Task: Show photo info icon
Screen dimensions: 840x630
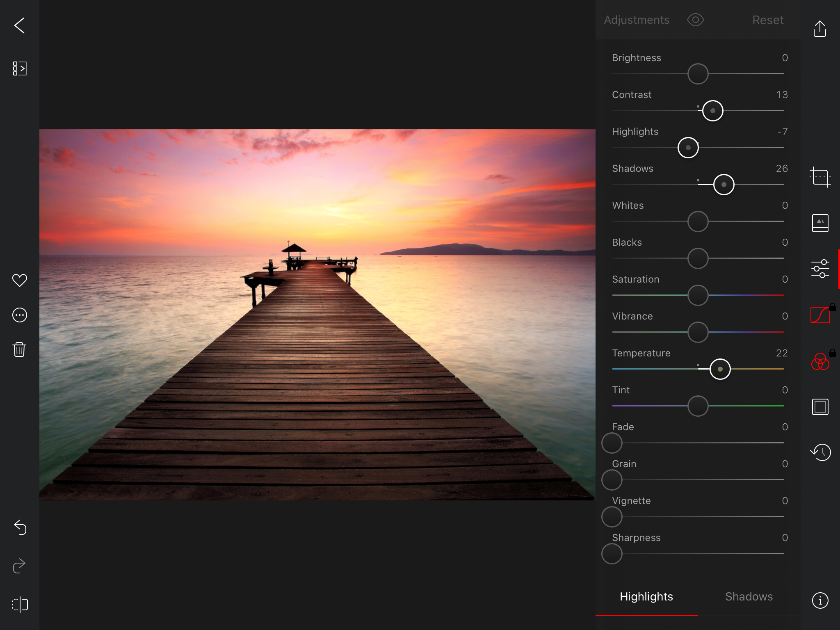Action: pos(820,600)
